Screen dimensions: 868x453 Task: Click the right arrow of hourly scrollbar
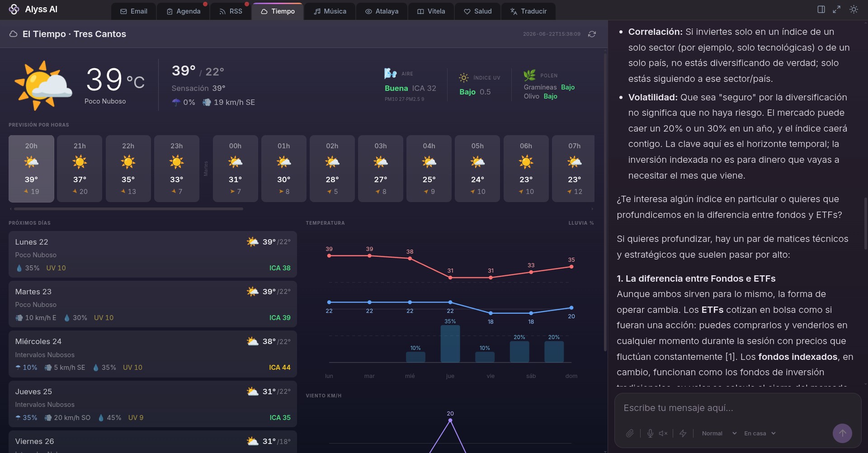(x=592, y=209)
